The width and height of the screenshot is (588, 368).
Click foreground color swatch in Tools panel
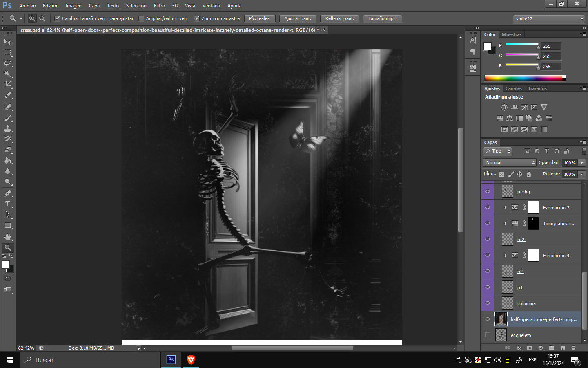(6, 265)
